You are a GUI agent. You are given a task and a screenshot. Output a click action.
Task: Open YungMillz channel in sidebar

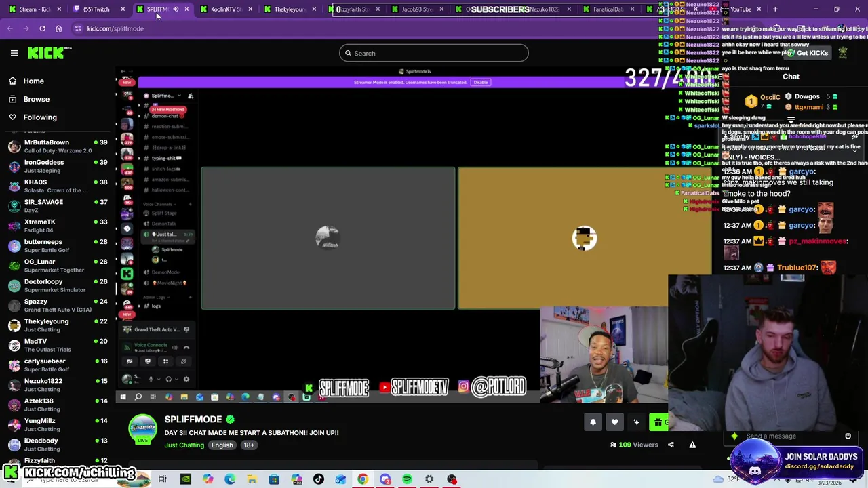58,424
